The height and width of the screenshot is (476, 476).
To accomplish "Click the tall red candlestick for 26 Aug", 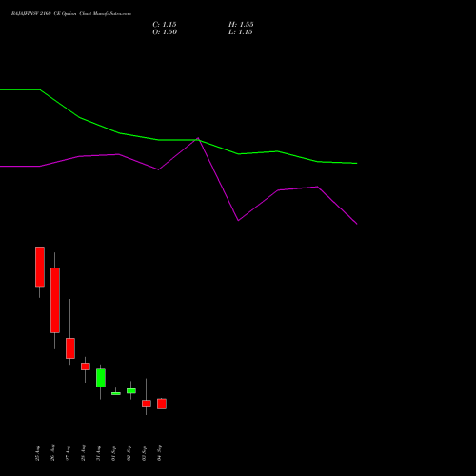I will (55, 300).
